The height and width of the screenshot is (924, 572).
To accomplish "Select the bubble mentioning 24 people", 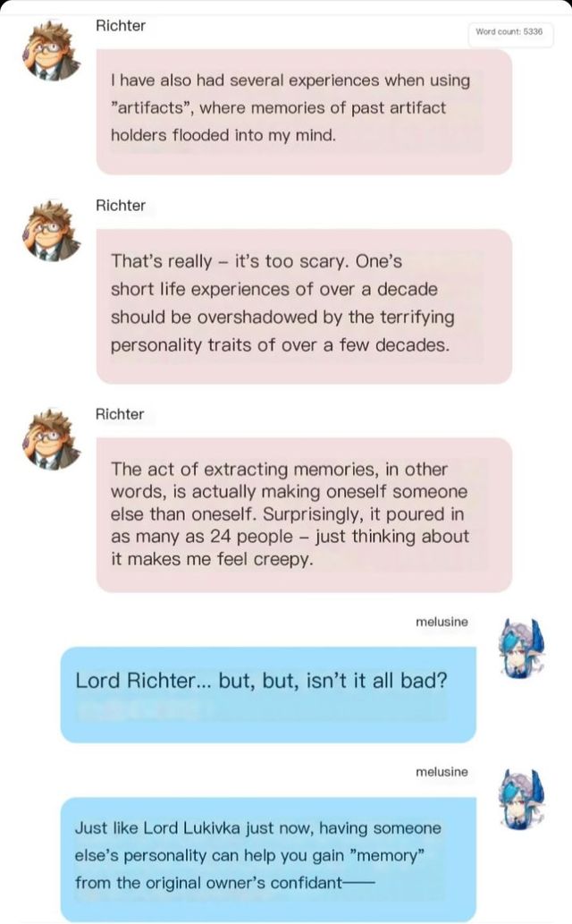I will (304, 515).
